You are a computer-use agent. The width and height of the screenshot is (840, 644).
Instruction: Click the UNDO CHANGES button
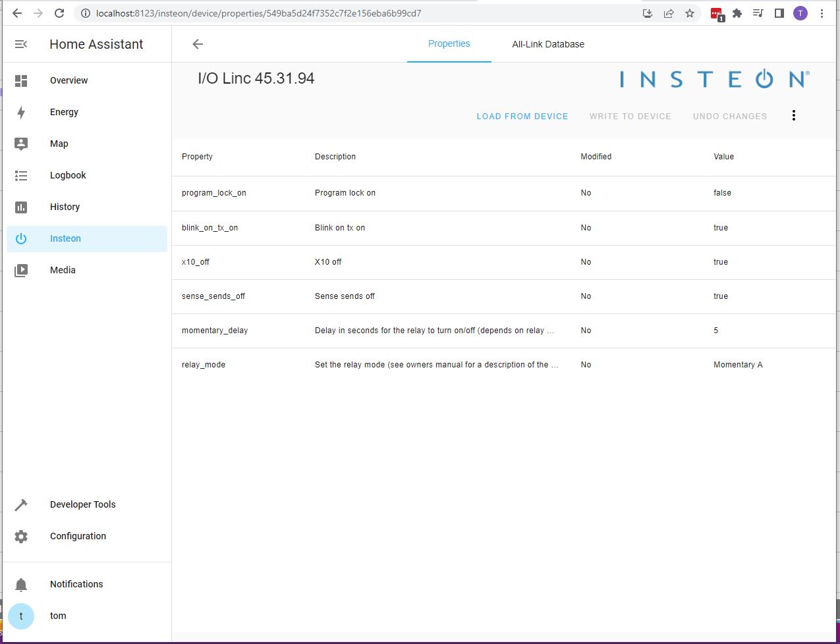[729, 116]
